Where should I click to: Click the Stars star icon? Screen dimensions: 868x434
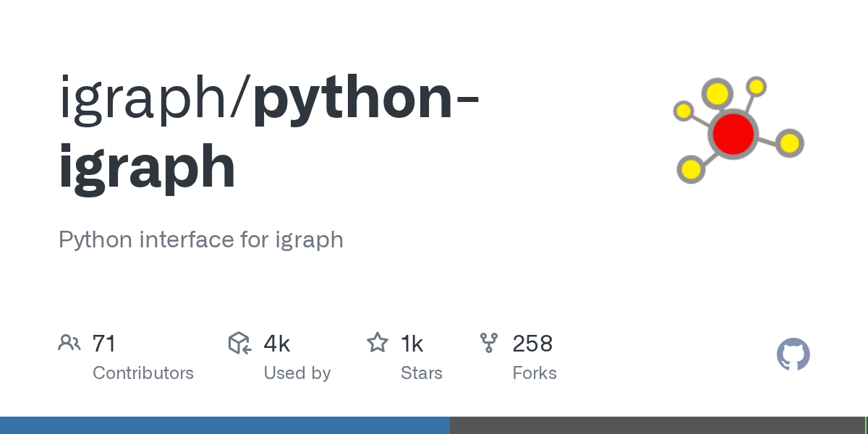tap(378, 343)
